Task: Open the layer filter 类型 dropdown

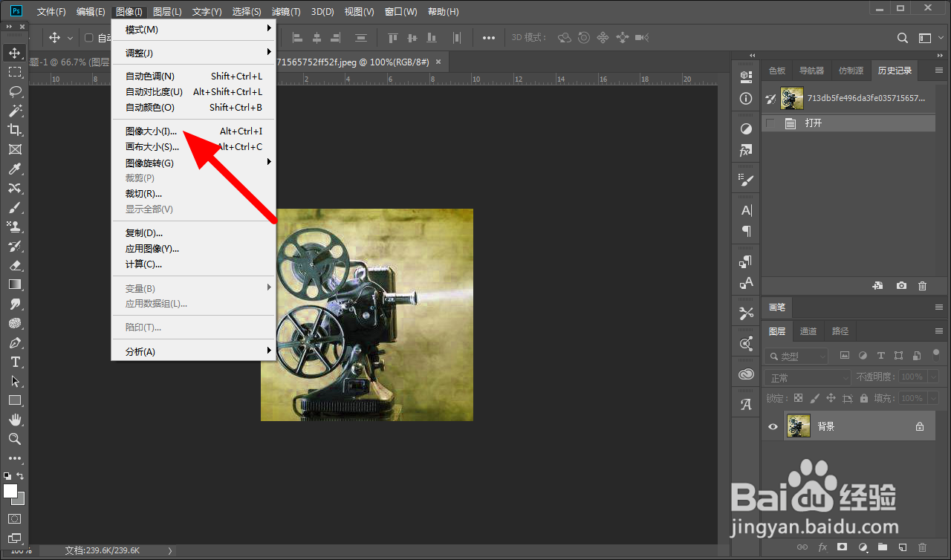Action: (796, 356)
